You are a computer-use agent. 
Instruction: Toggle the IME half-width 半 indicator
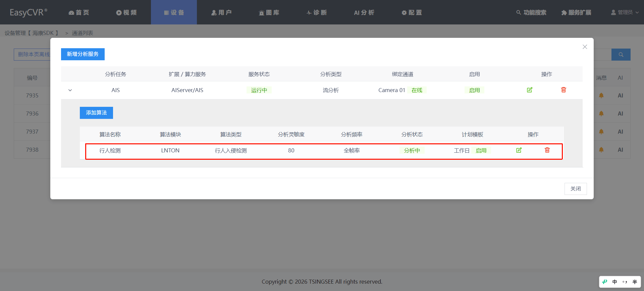coord(635,282)
